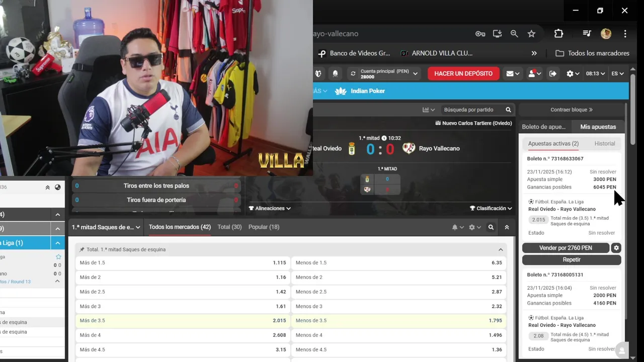
Task: Click Contraer bloque to collapse the panel
Action: [572, 110]
